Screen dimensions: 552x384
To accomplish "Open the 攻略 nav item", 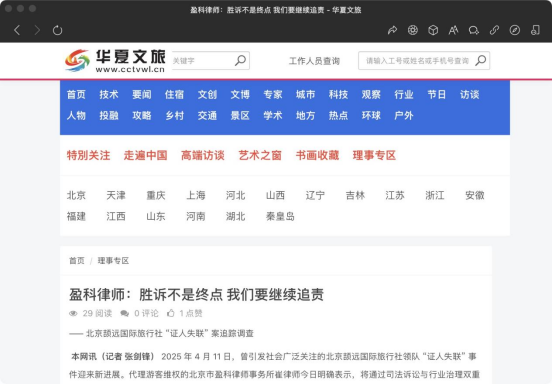I will pyautogui.click(x=142, y=115).
